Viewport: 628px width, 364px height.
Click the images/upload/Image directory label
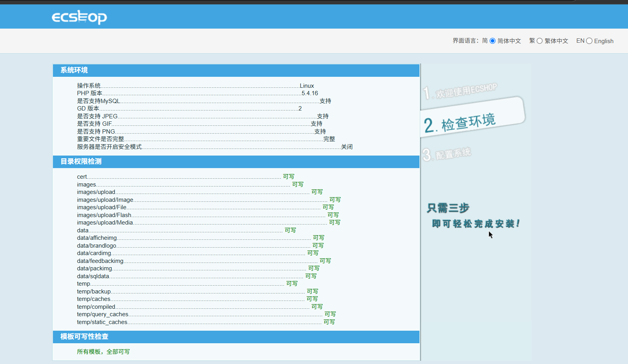click(105, 200)
